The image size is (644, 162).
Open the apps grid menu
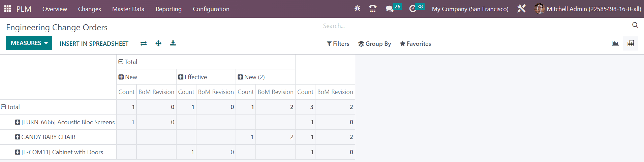7,9
